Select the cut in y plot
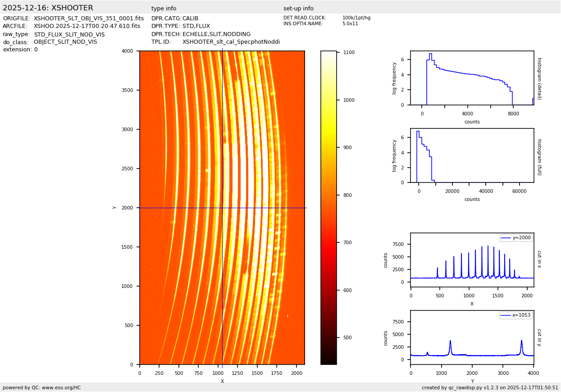Viewport: 561px width, 392px height. click(472, 337)
